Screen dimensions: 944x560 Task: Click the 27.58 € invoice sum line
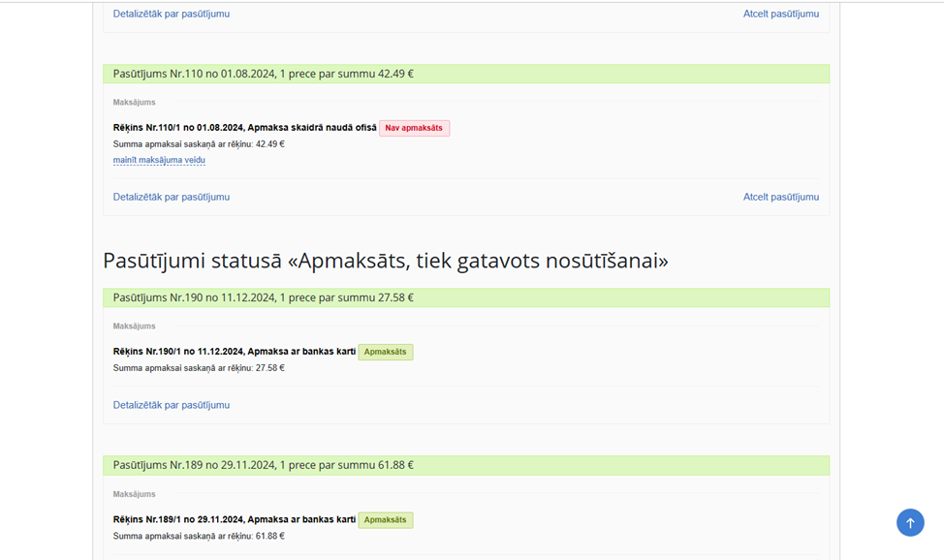(x=199, y=368)
